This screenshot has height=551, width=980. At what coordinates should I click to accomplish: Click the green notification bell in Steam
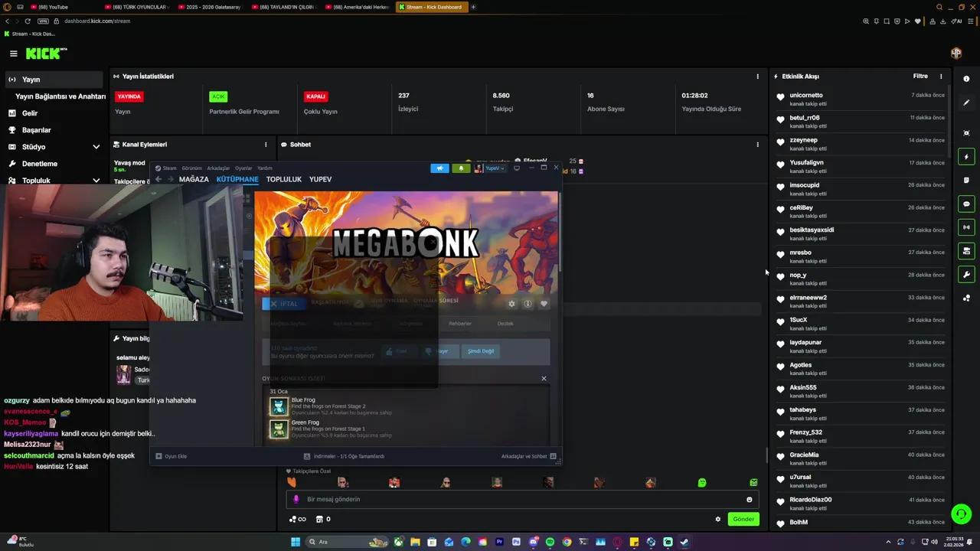coord(461,168)
